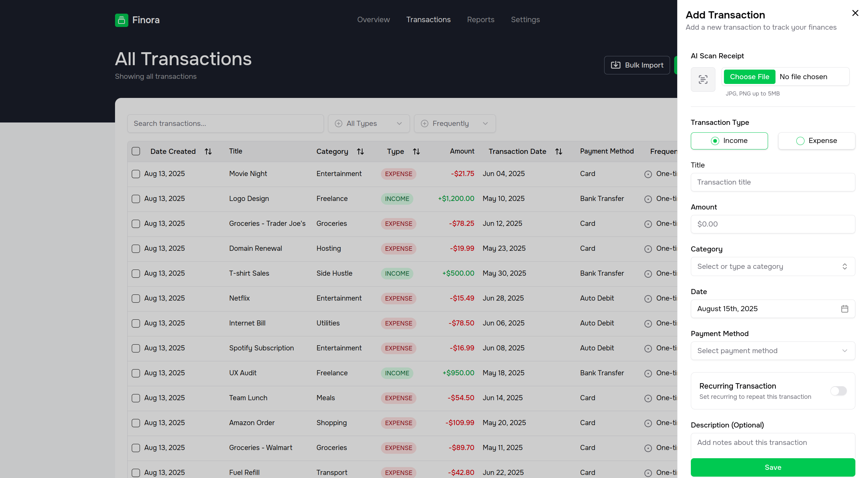Click frequency icon in T-shirt Sales row

click(648, 274)
